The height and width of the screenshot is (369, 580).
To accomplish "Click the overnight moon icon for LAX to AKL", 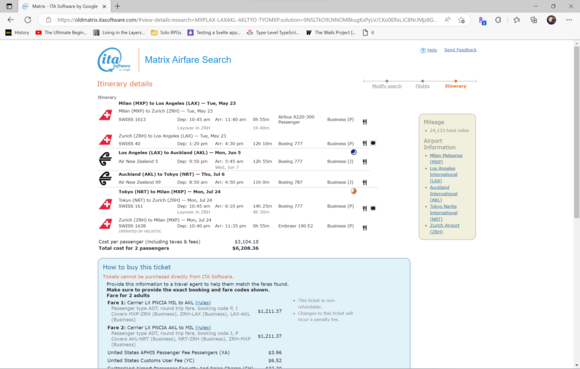I will click(x=354, y=152).
